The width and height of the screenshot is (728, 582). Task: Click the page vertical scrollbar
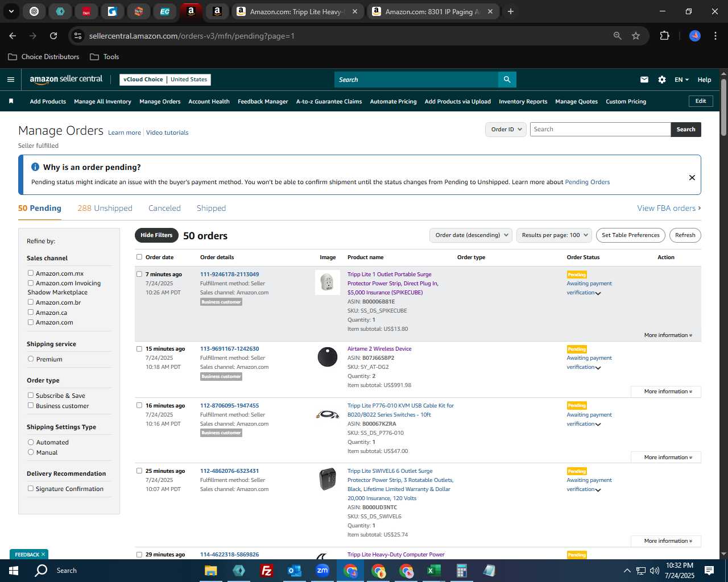coord(723,107)
